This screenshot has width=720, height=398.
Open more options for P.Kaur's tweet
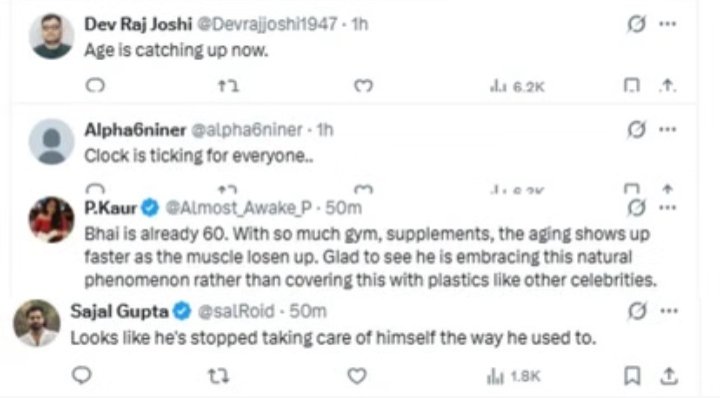click(667, 207)
